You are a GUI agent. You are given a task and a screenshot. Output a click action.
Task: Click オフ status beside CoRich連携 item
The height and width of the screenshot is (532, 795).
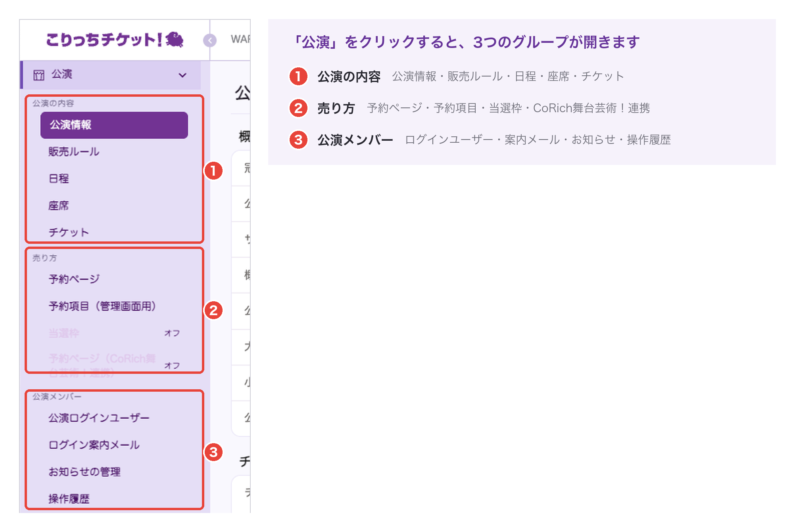[x=172, y=365]
